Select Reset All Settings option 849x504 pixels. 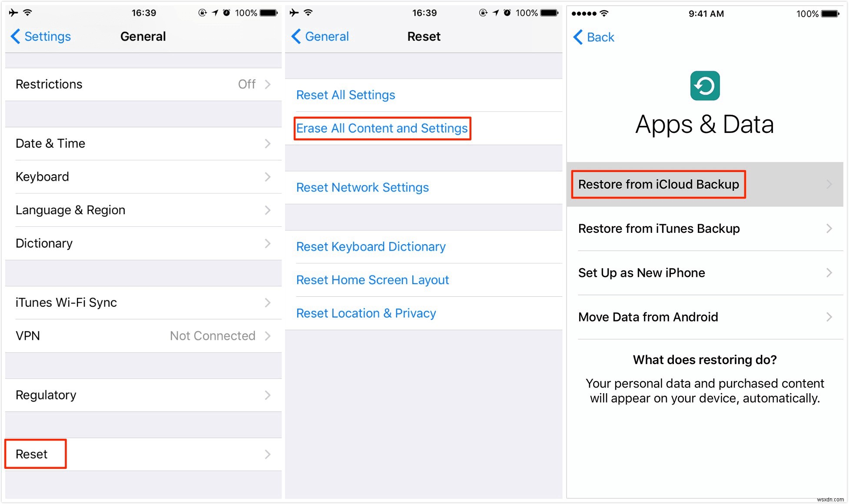(x=345, y=95)
